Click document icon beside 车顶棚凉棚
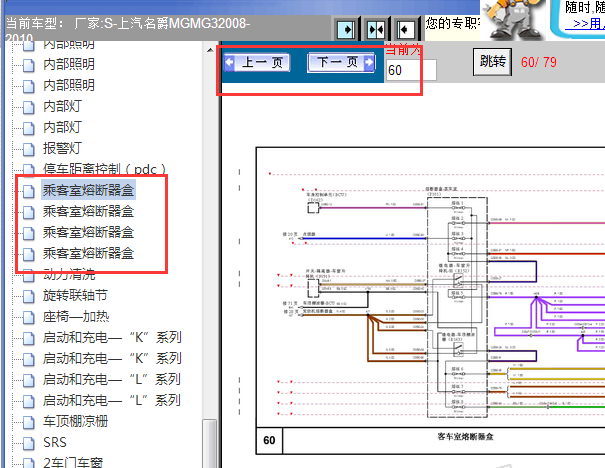 click(29, 422)
